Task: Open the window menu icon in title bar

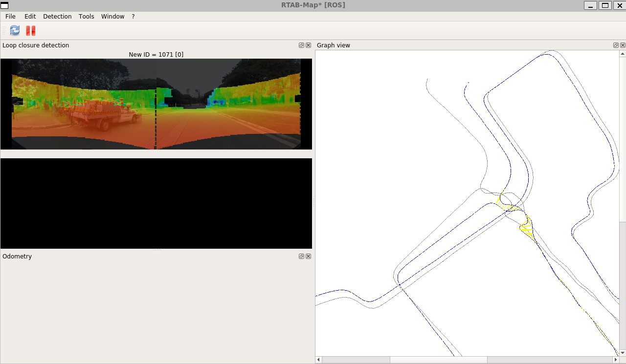Action: pyautogui.click(x=4, y=5)
